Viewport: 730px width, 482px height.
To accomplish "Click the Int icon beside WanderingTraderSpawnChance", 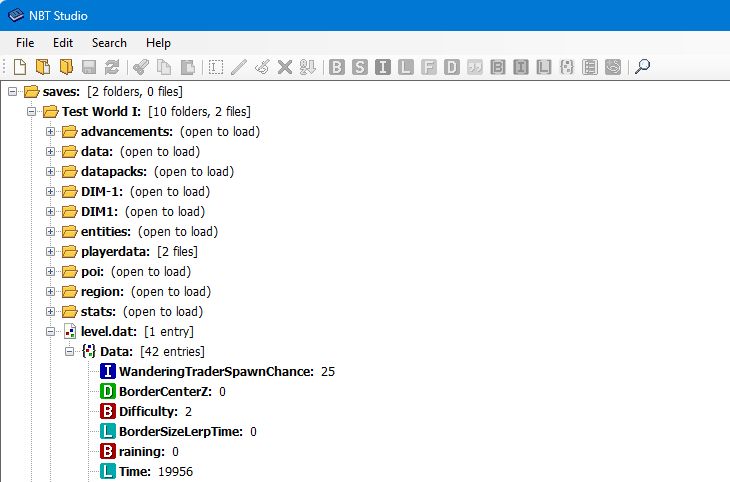I will 108,372.
